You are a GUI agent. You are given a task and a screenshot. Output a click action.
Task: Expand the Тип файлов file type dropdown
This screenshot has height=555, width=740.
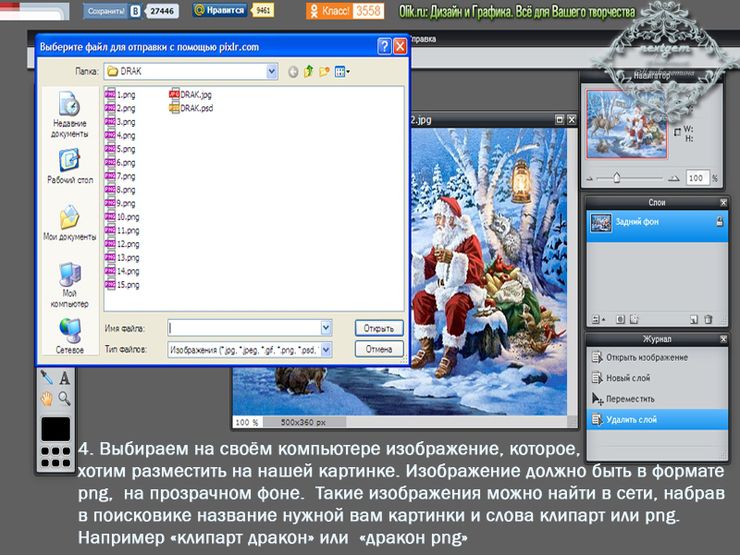pos(326,349)
